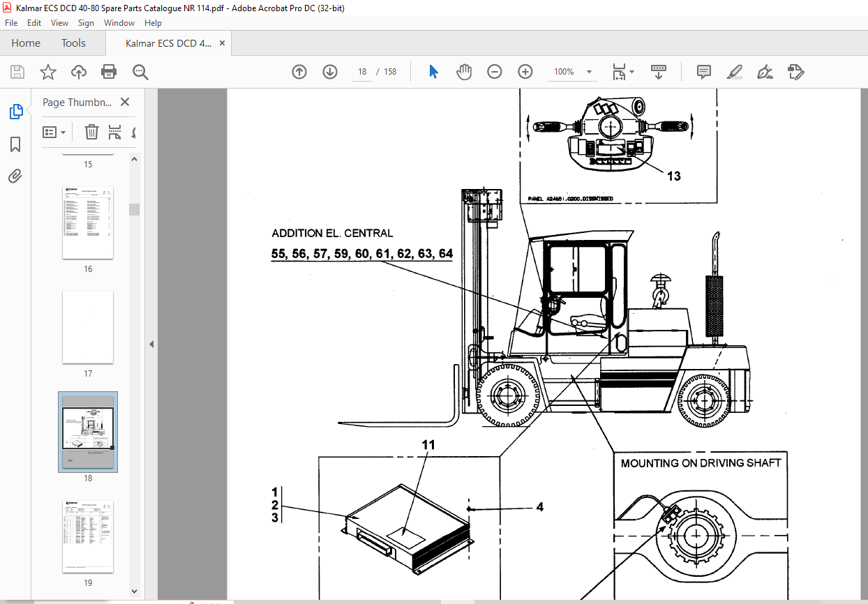The width and height of the screenshot is (868, 604).
Task: Open thumbnail options dropdown menu
Action: pos(54,132)
